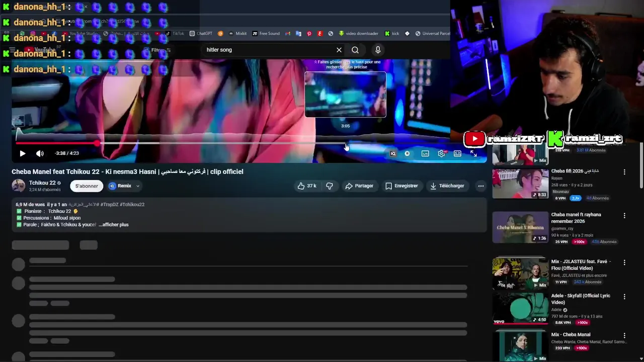Open the Mixkit bookmark
Viewport: 644px width, 362px height.
237,34
